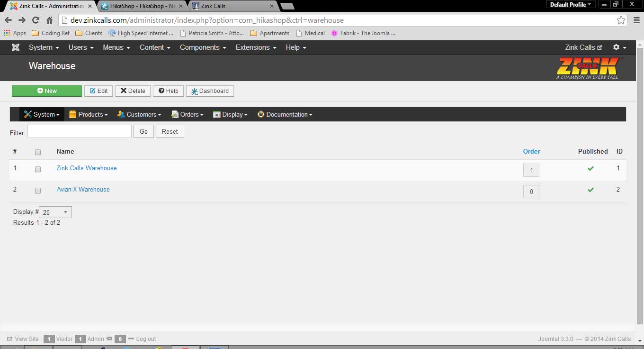
Task: Sort the list by Order column
Action: [x=531, y=151]
